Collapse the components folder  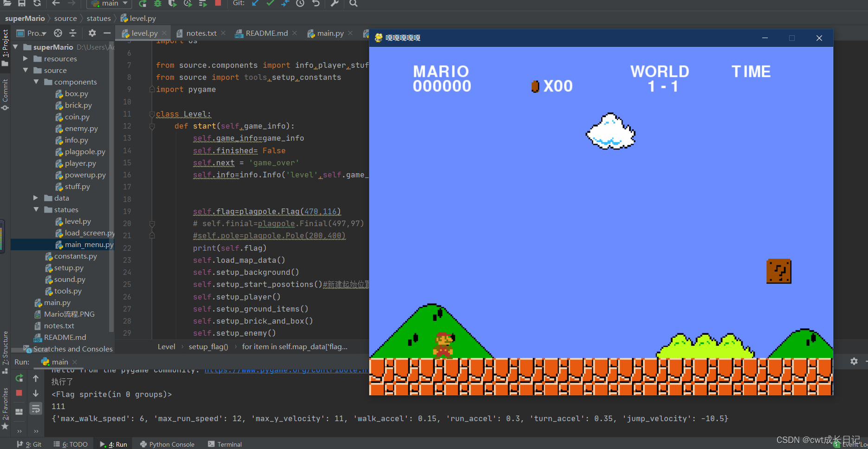(36, 82)
